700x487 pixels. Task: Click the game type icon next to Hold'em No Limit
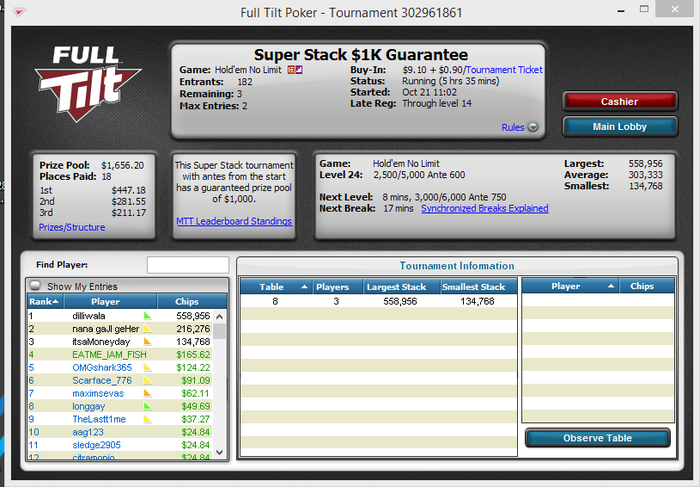295,70
